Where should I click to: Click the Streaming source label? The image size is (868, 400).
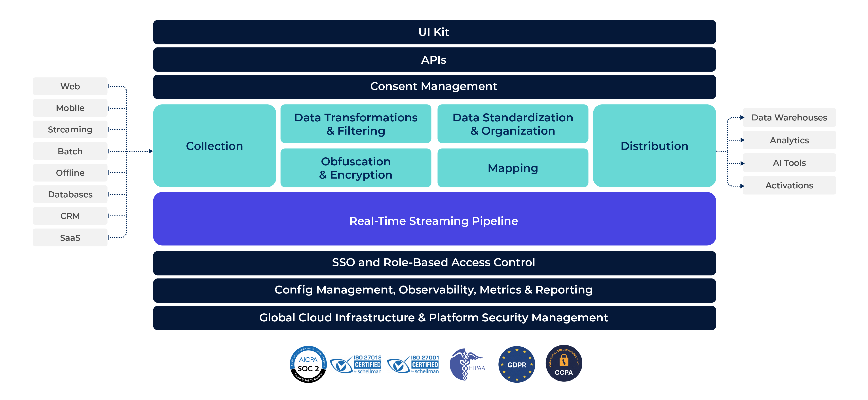pos(70,130)
